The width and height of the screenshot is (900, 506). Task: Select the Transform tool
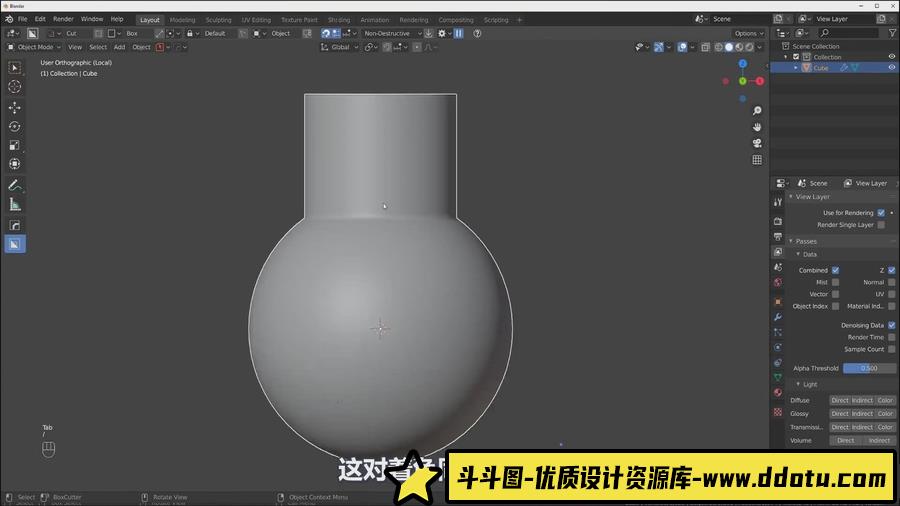click(x=15, y=164)
